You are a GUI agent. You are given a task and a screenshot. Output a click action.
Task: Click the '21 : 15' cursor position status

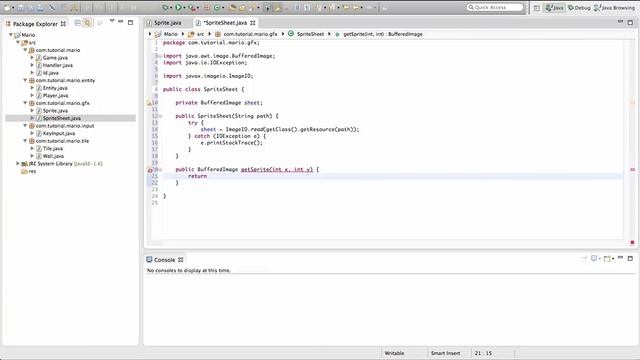coord(483,353)
